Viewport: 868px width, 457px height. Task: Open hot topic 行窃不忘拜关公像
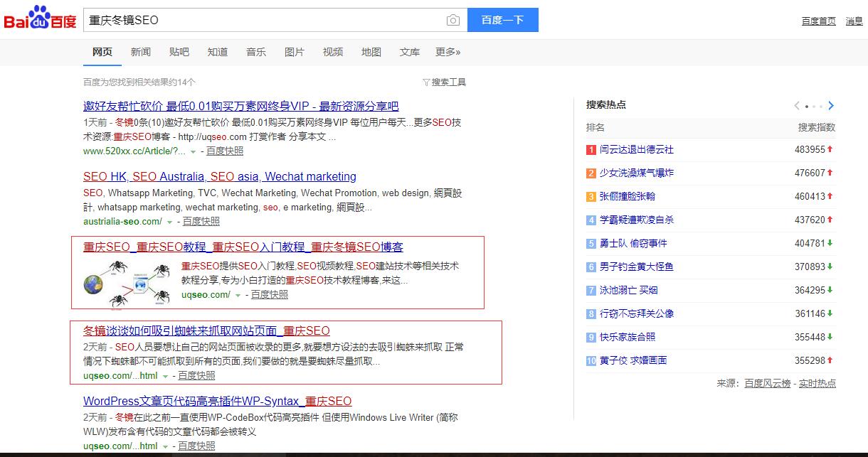click(637, 314)
